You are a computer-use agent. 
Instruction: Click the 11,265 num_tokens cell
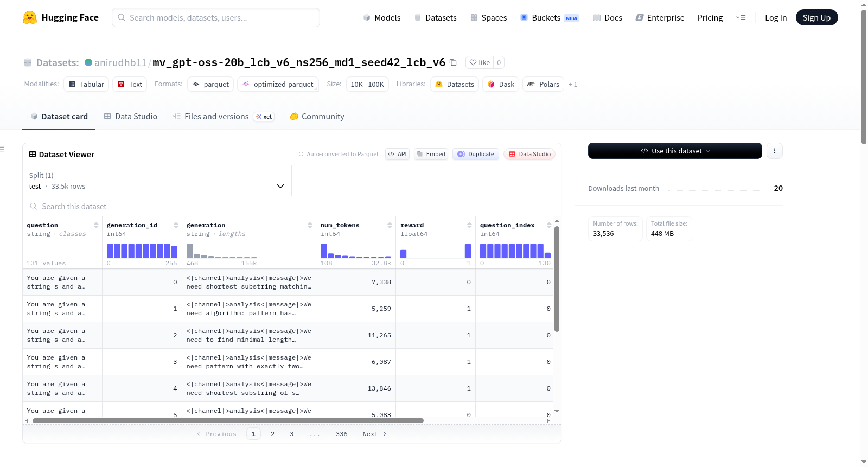pyautogui.click(x=356, y=335)
